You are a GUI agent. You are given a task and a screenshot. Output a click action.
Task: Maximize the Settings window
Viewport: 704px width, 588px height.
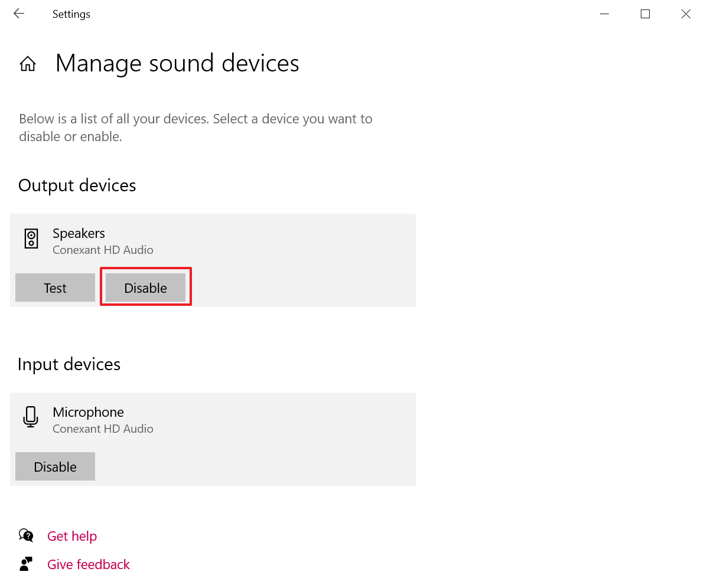(x=645, y=14)
